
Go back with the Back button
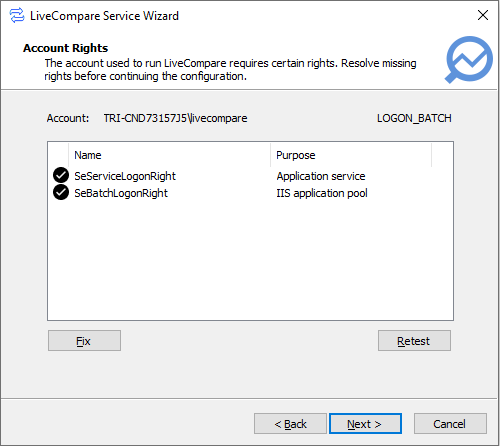pos(290,424)
